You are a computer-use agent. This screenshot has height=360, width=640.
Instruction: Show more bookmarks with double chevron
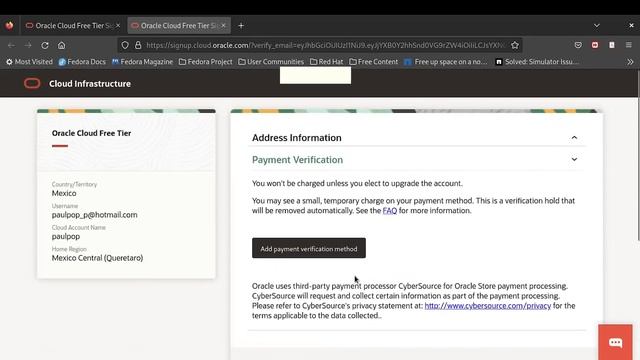point(630,62)
